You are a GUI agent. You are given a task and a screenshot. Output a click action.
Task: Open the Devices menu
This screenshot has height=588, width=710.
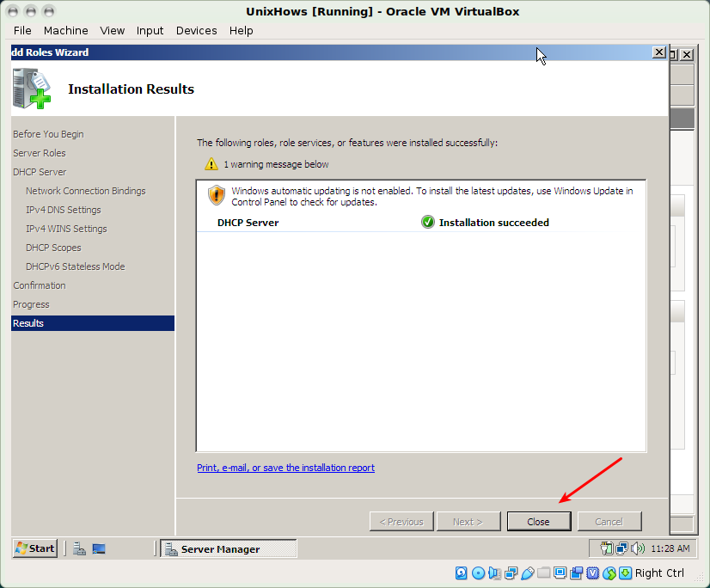pyautogui.click(x=197, y=30)
